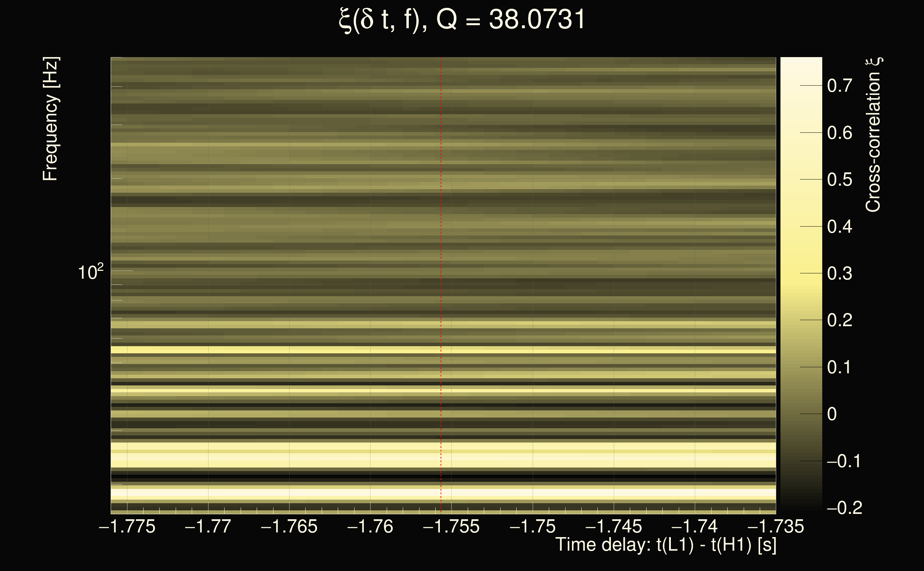Click the Cross-correlation ξ colorbar label
This screenshot has height=571, width=924.
click(x=873, y=135)
